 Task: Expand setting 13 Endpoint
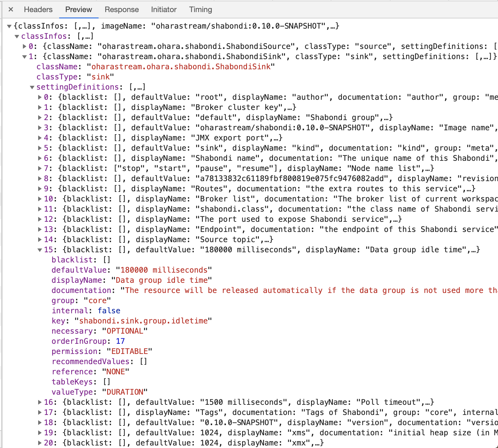(40, 229)
